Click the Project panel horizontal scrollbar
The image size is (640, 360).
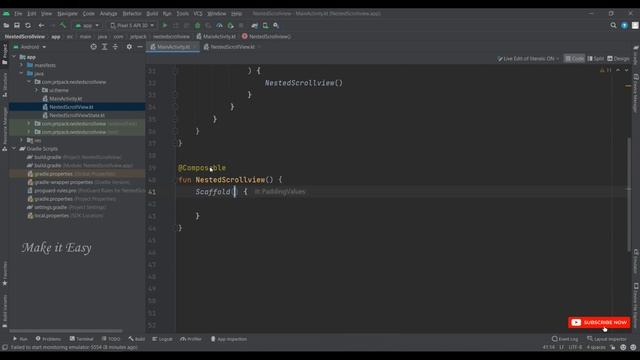[66, 331]
